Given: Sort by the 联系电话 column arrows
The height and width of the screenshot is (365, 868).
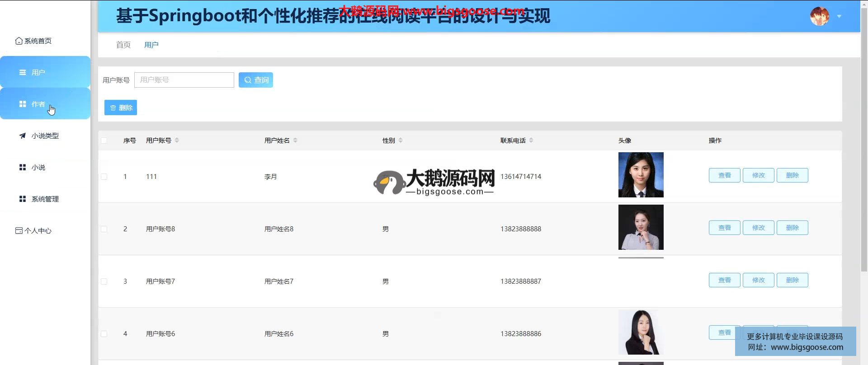Looking at the screenshot, I should (531, 140).
